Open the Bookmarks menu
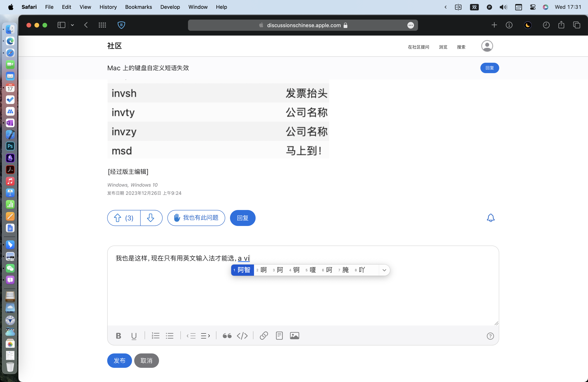The image size is (588, 382). pos(138,7)
